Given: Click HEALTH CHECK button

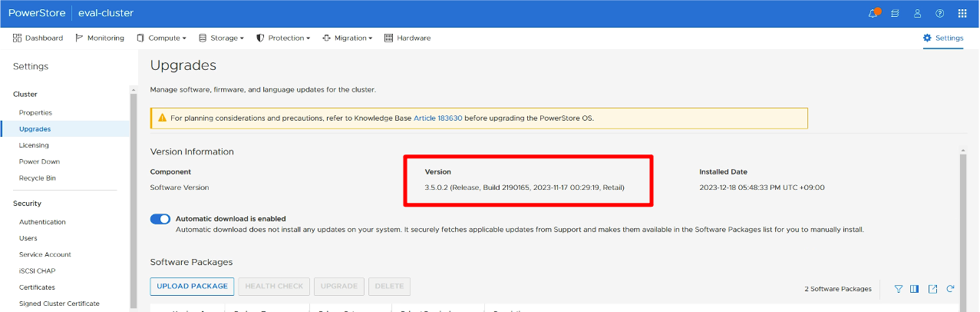Looking at the screenshot, I should point(274,287).
